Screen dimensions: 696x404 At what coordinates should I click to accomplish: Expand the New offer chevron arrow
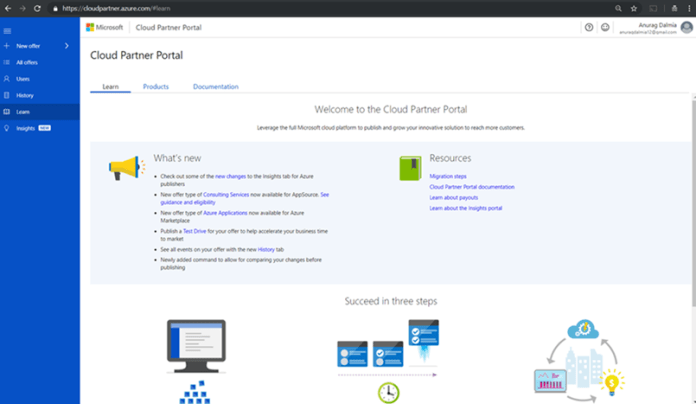pyautogui.click(x=67, y=46)
